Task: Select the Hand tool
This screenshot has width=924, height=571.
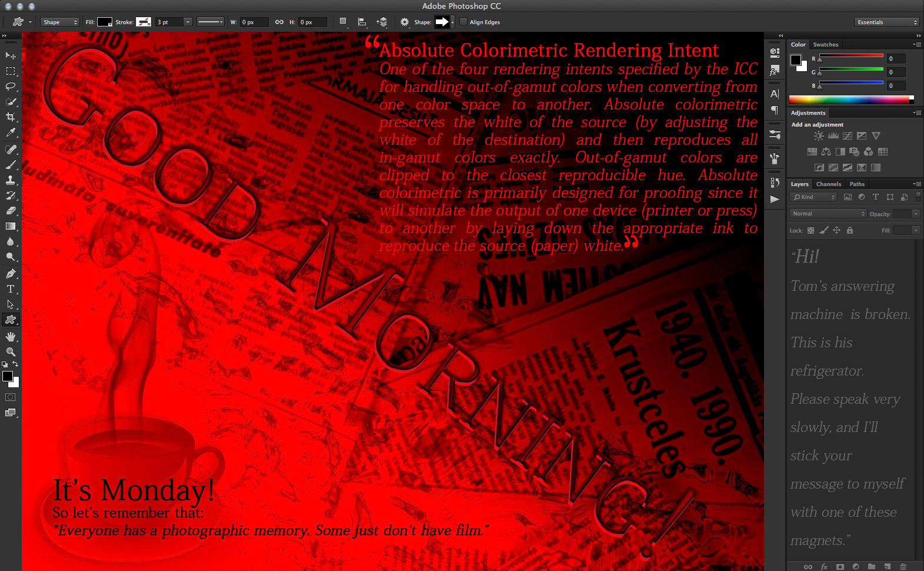Action: point(11,337)
